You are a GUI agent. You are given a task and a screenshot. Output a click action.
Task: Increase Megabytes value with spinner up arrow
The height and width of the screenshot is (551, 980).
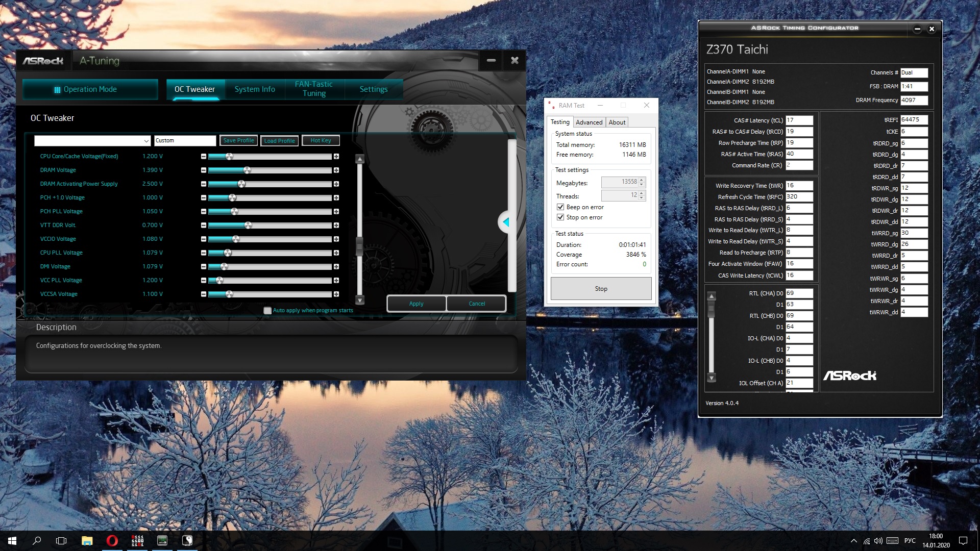tap(642, 180)
